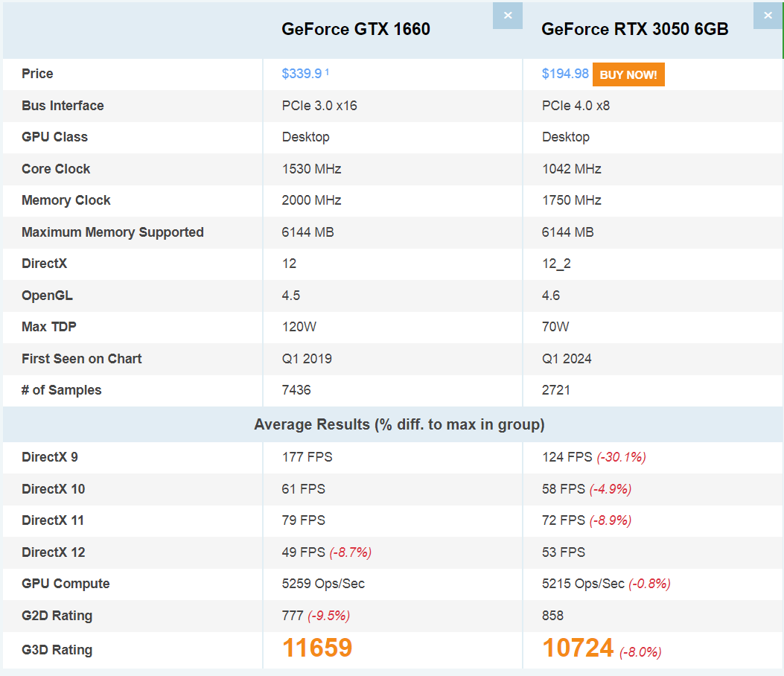Image resolution: width=784 pixels, height=676 pixels.
Task: Select the 12_2 DirectX value
Action: point(556,264)
